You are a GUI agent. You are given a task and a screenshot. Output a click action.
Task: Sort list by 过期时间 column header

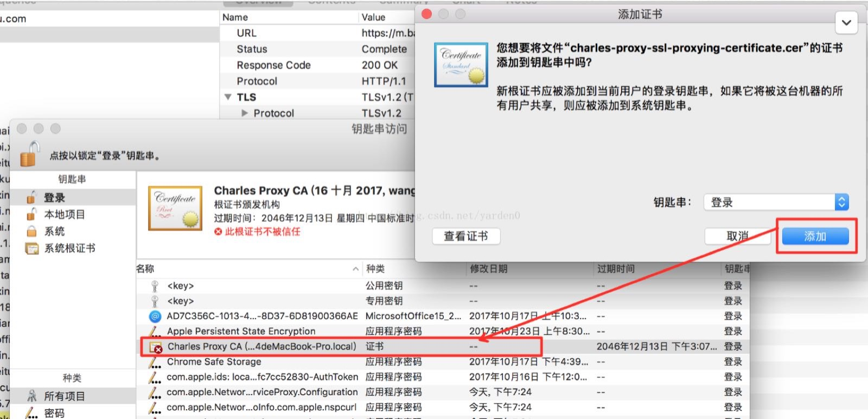tap(658, 269)
